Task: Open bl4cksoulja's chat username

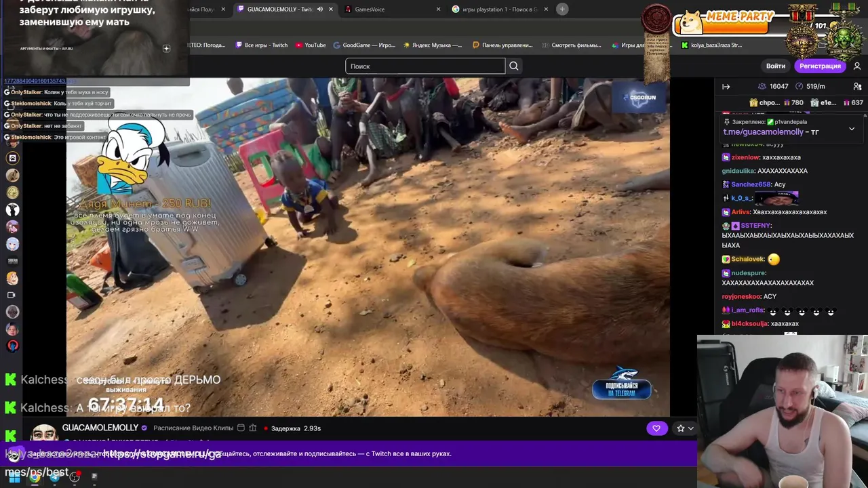Action: point(749,324)
